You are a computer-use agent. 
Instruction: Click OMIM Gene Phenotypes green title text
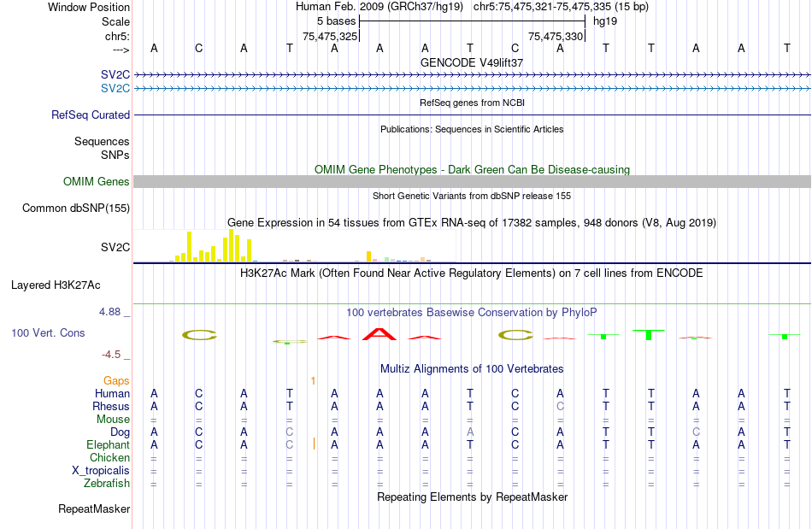click(472, 170)
